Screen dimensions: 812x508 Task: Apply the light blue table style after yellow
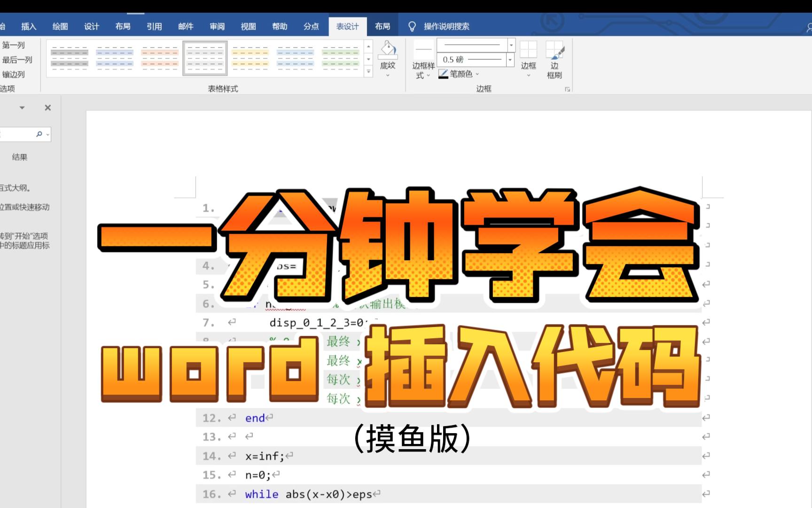(295, 58)
